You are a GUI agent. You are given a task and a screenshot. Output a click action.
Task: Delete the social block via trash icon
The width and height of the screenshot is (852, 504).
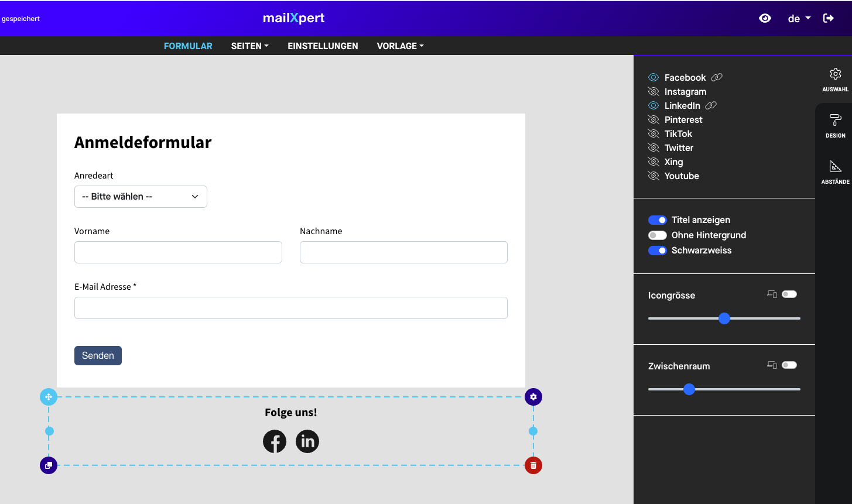[x=533, y=465]
